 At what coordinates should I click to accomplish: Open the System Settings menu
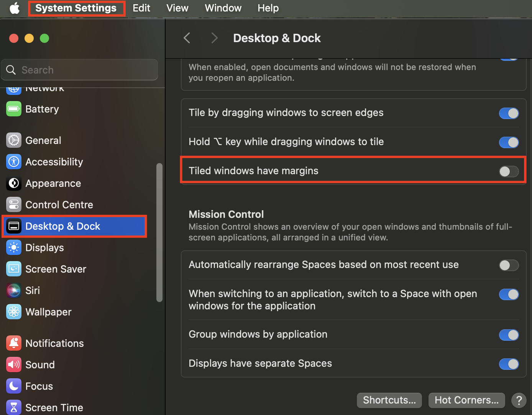coord(76,8)
